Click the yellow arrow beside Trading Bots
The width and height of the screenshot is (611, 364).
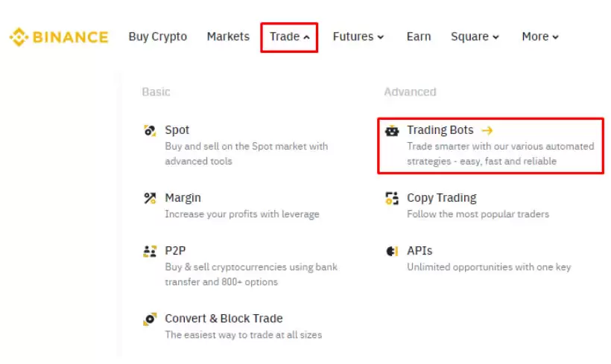487,130
